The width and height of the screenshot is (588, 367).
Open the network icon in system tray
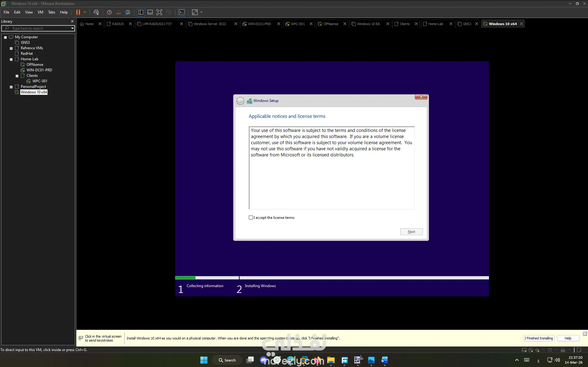tap(550, 360)
